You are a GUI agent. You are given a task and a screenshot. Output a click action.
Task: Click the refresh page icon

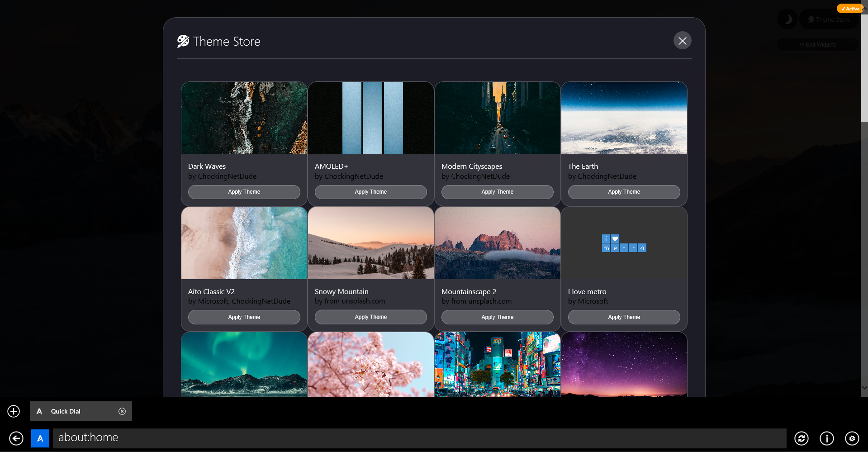[801, 438]
